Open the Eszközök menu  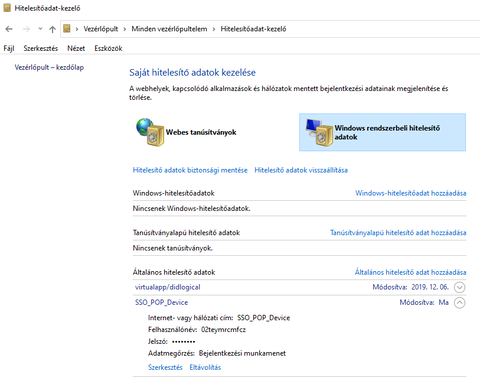point(108,48)
